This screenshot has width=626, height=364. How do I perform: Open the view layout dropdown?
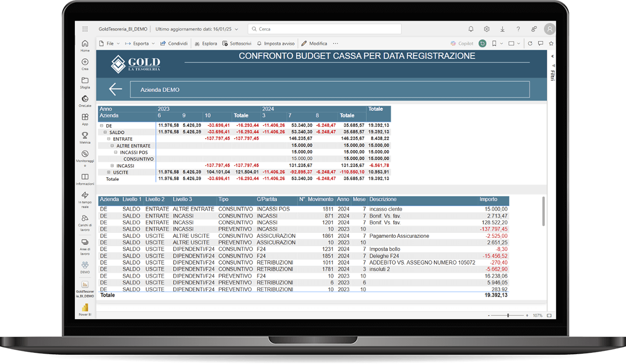click(514, 43)
